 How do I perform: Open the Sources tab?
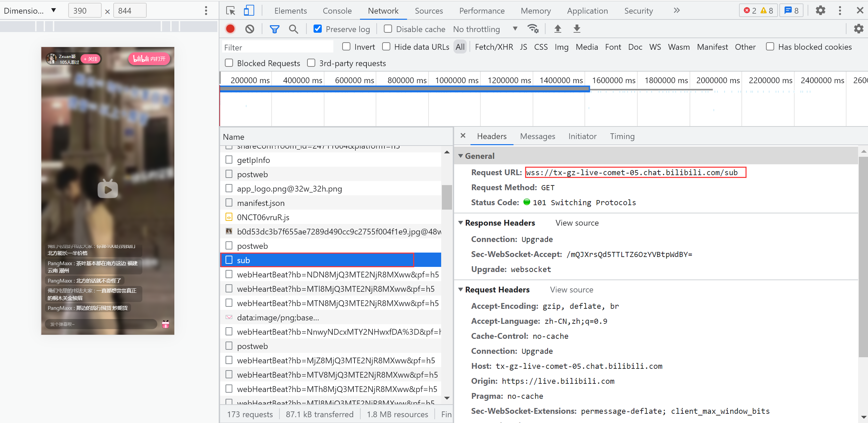tap(429, 11)
